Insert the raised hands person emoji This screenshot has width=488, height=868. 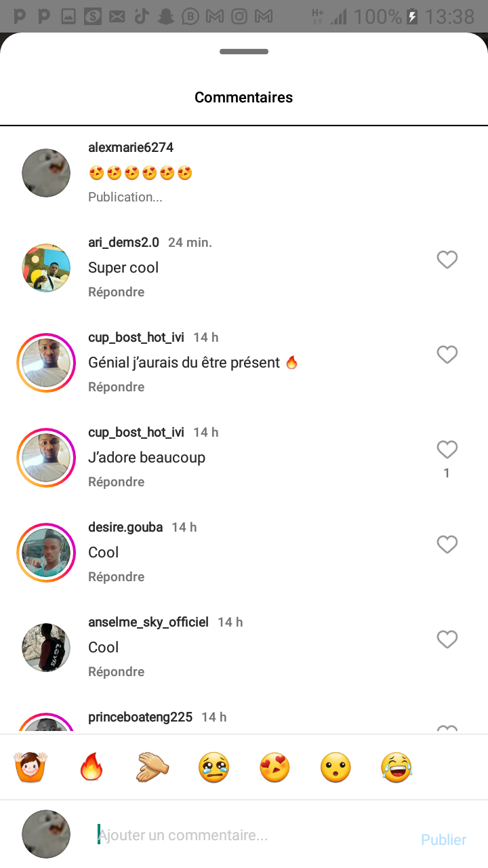(x=30, y=768)
